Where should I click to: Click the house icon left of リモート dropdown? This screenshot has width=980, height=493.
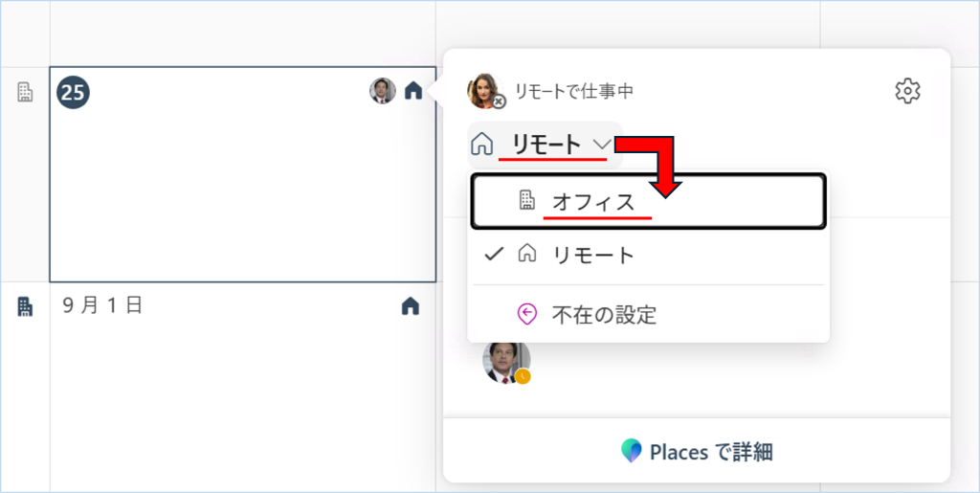[x=482, y=145]
